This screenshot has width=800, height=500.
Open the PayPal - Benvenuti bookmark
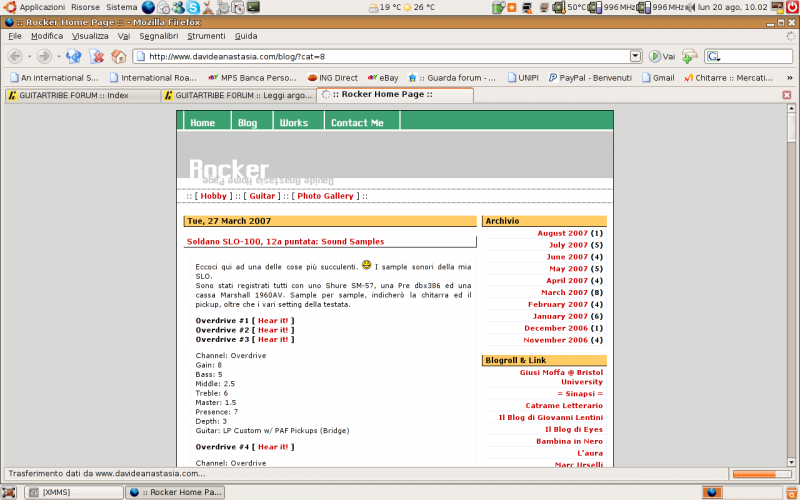[590, 78]
